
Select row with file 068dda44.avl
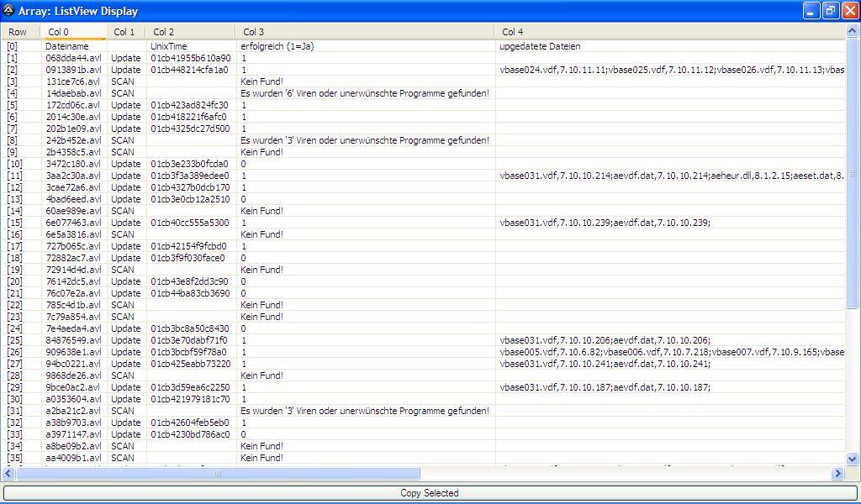pos(73,58)
